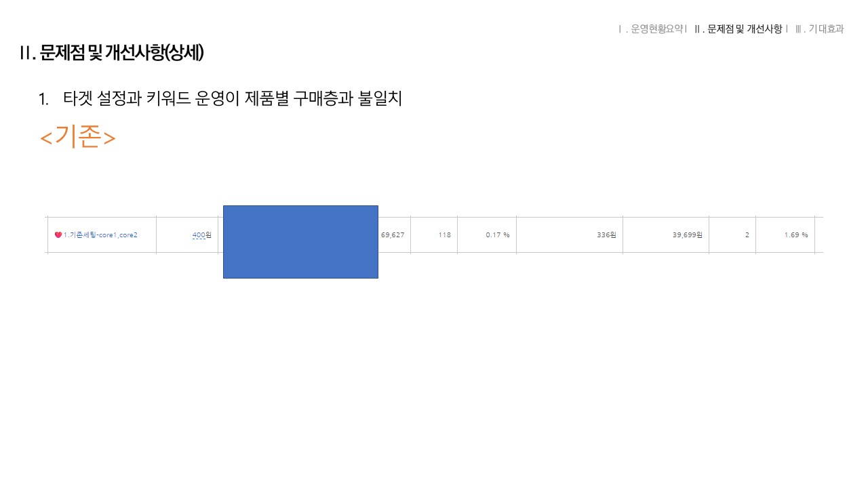Open the '1.기존세팅-core1,core2' campaign link
The width and height of the screenshot is (868, 488).
[x=100, y=235]
